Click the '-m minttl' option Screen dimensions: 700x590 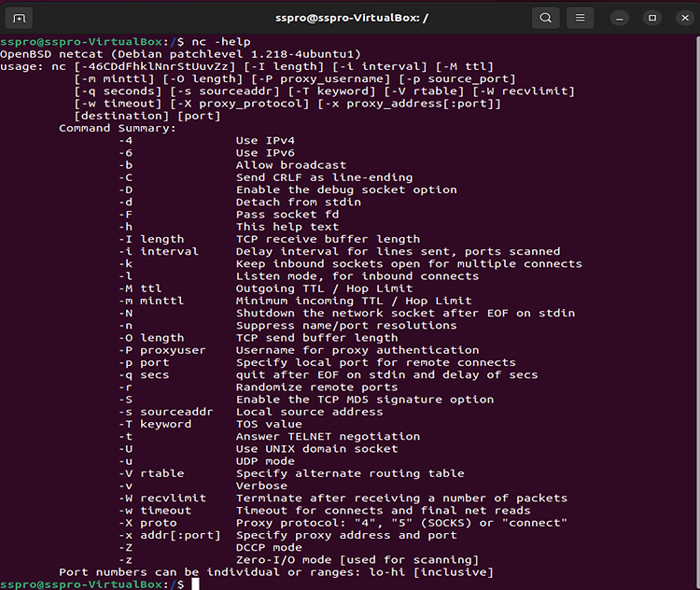151,301
